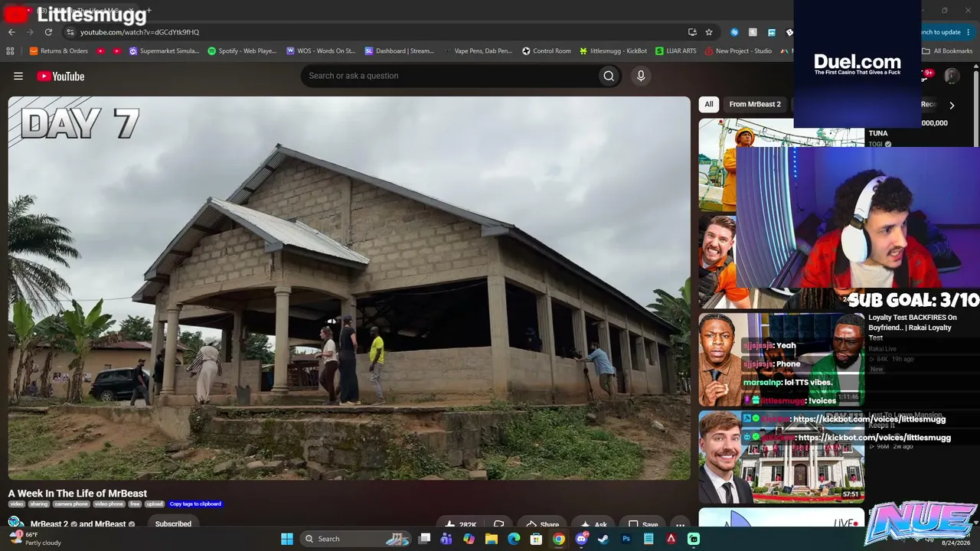
Task: Open Task View on the taskbar
Action: click(x=425, y=539)
